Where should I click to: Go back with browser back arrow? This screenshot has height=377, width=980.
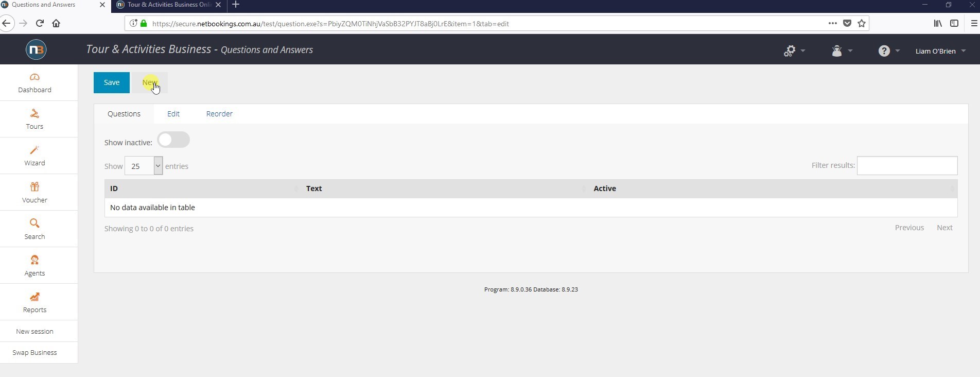coord(6,23)
